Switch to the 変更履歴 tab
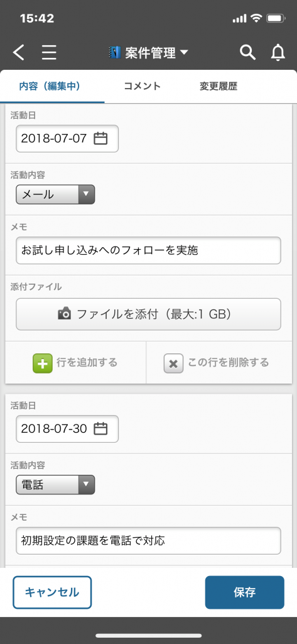The height and width of the screenshot is (644, 297). [219, 86]
